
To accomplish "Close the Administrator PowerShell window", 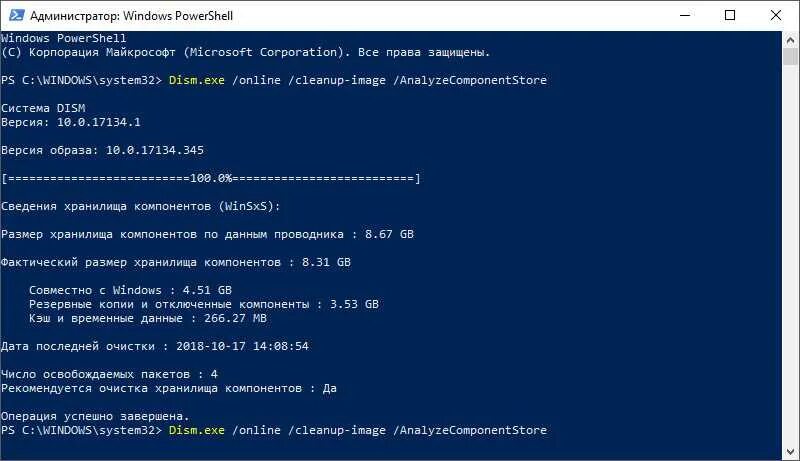I will click(x=776, y=15).
